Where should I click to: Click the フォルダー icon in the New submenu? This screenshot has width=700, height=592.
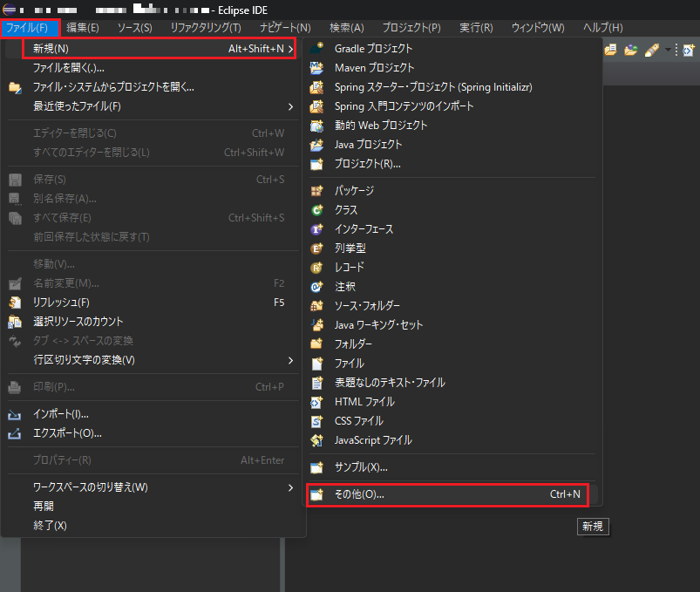[316, 344]
